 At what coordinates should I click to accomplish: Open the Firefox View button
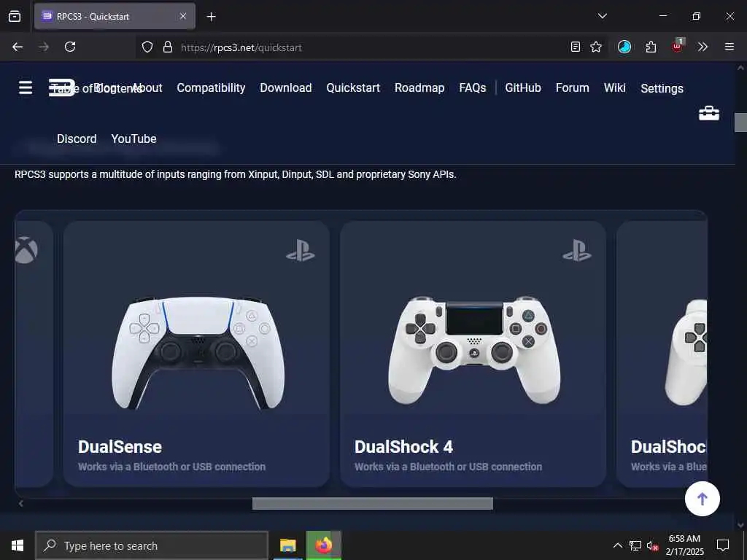pos(15,16)
